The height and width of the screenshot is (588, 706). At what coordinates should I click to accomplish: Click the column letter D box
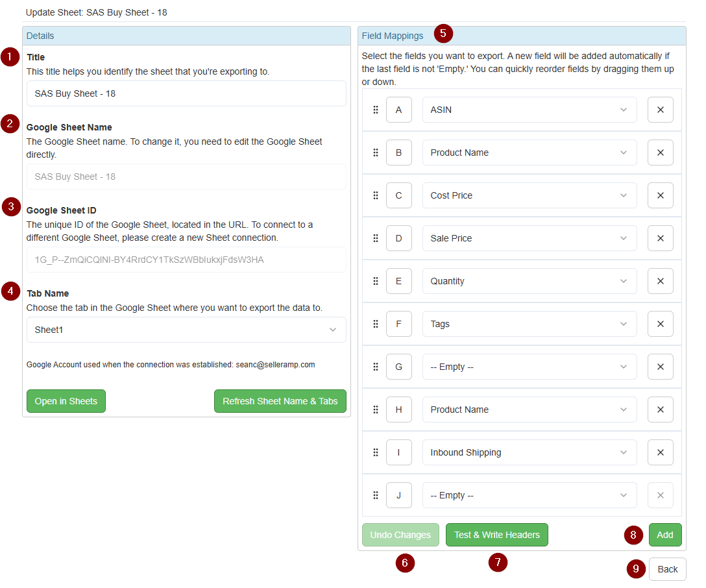pyautogui.click(x=399, y=238)
